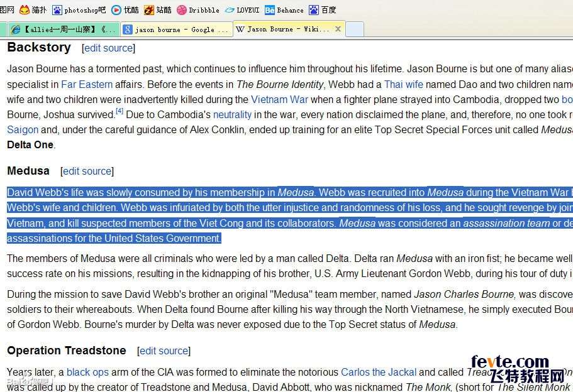
Task: Open the black ops link
Action: (87, 373)
